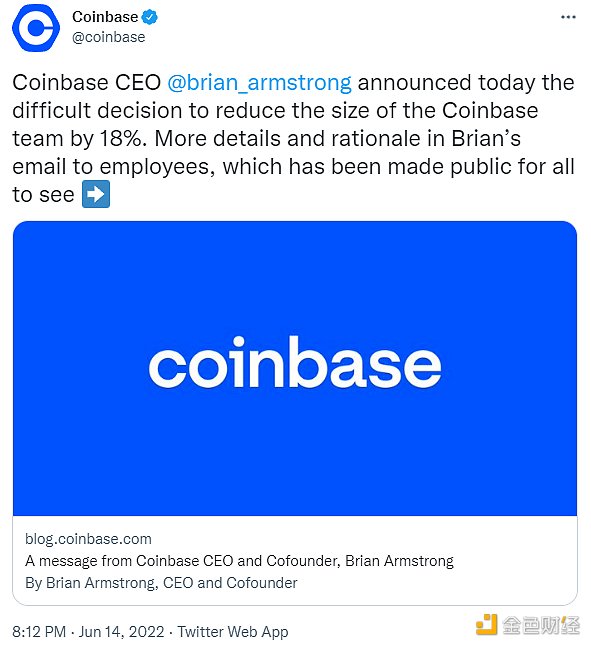Open the Jun 14, 2022 date link
The height and width of the screenshot is (646, 591).
121,632
